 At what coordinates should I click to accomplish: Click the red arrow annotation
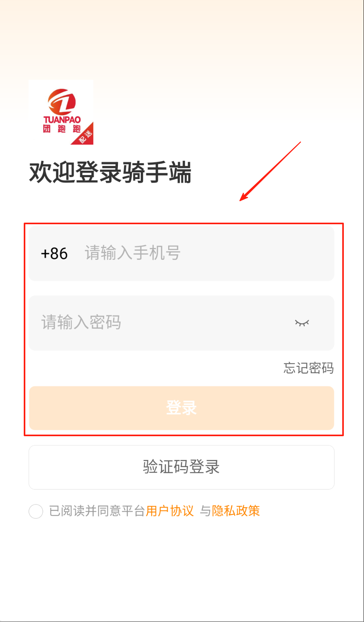[x=271, y=171]
